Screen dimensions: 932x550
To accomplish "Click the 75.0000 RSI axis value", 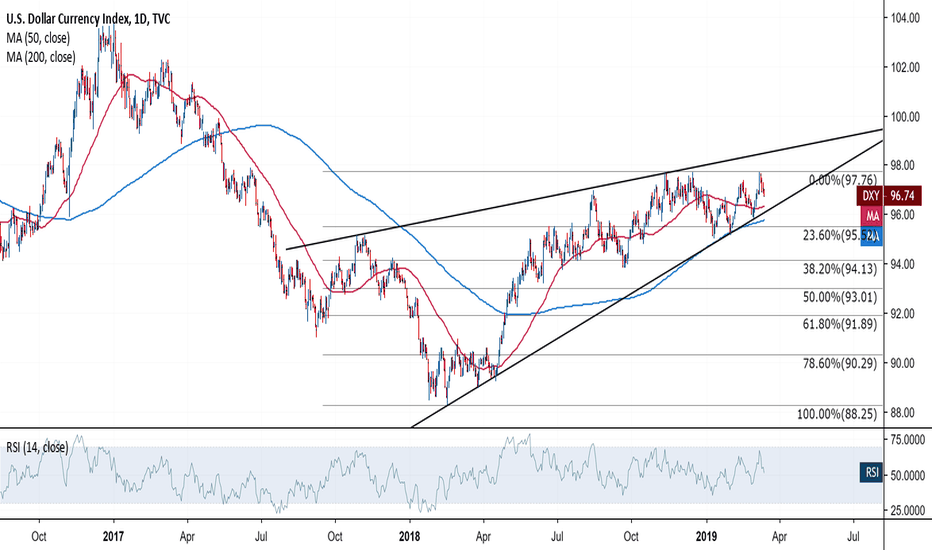I will point(907,439).
